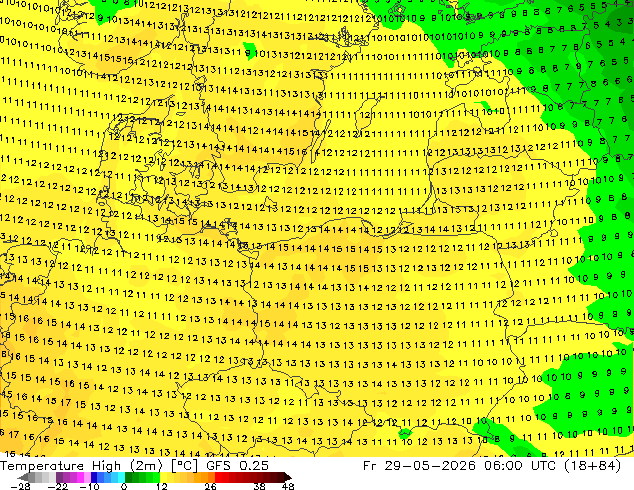Click the '-28' legend value
Screen dimensions: 634x490
point(21,486)
